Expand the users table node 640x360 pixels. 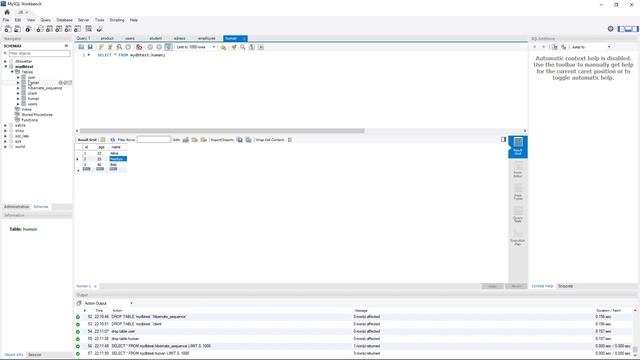[18, 104]
